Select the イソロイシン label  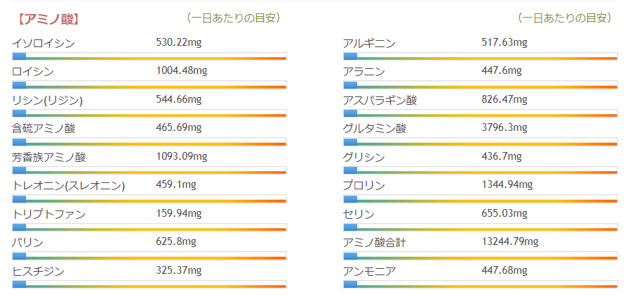[43, 44]
